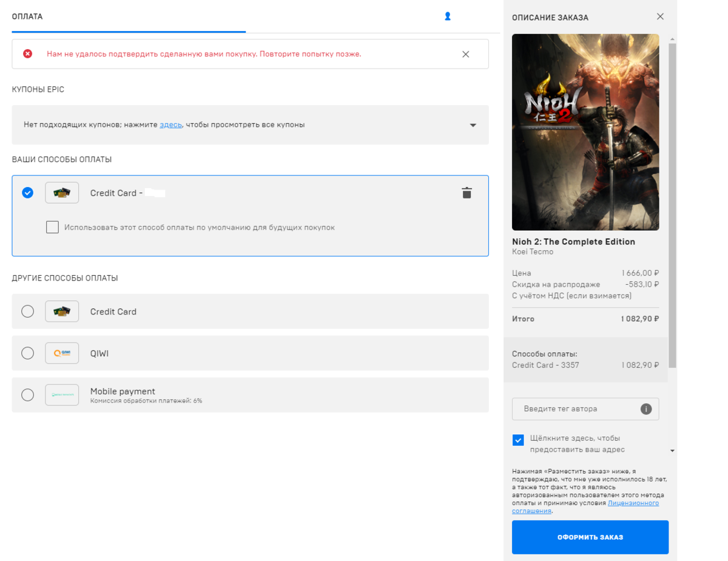Click the 'Credit Card - 3357' payment summary
This screenshot has width=728, height=561.
coord(545,365)
